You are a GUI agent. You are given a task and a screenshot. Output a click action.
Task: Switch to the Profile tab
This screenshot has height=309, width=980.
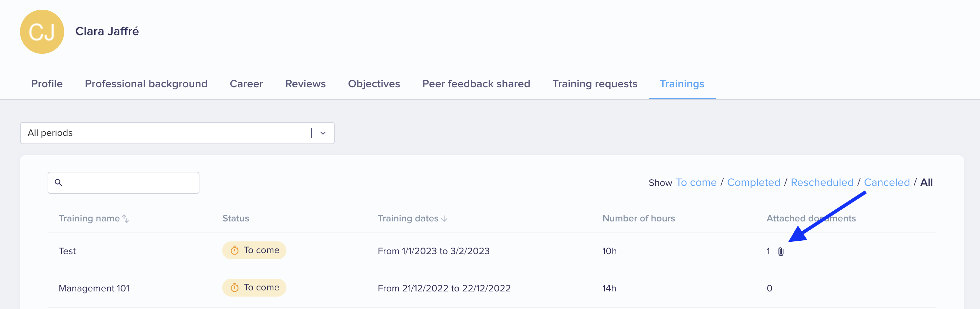pos(47,83)
